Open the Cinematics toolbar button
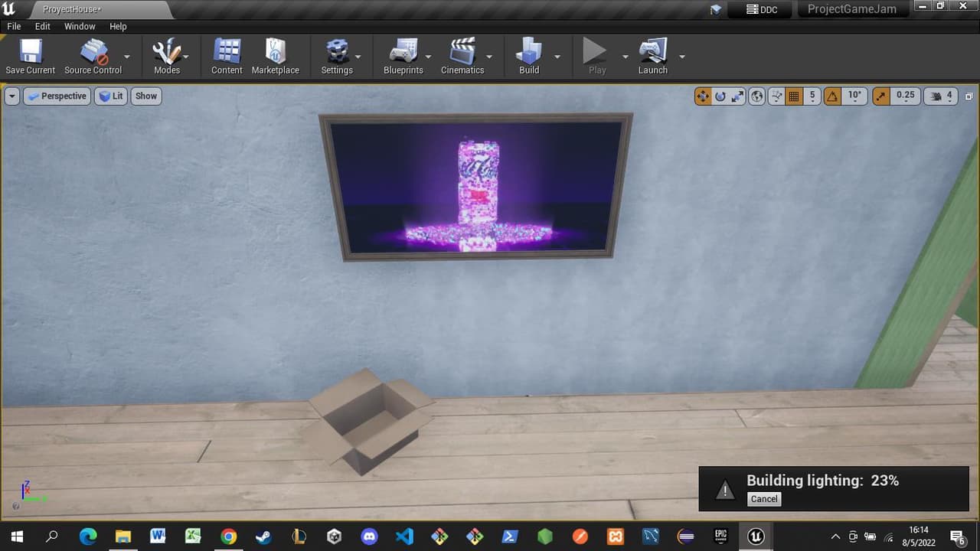The image size is (980, 551). [x=462, y=57]
